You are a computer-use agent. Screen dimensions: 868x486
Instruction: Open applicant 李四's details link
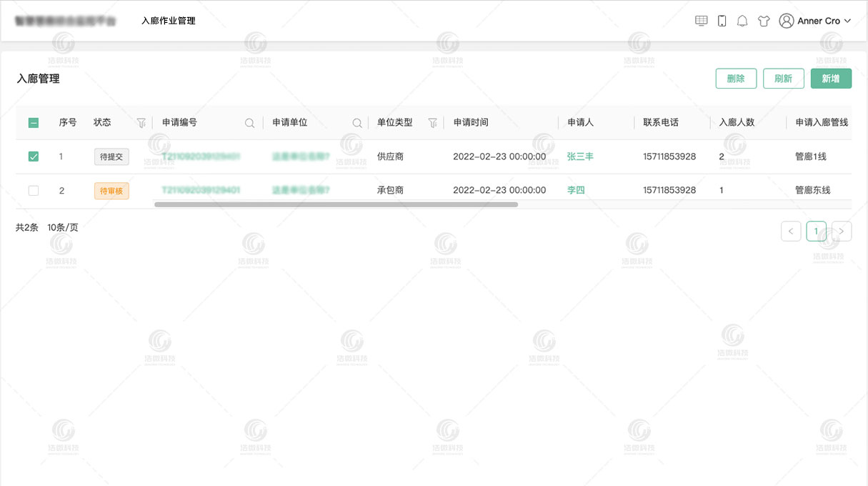coord(576,190)
